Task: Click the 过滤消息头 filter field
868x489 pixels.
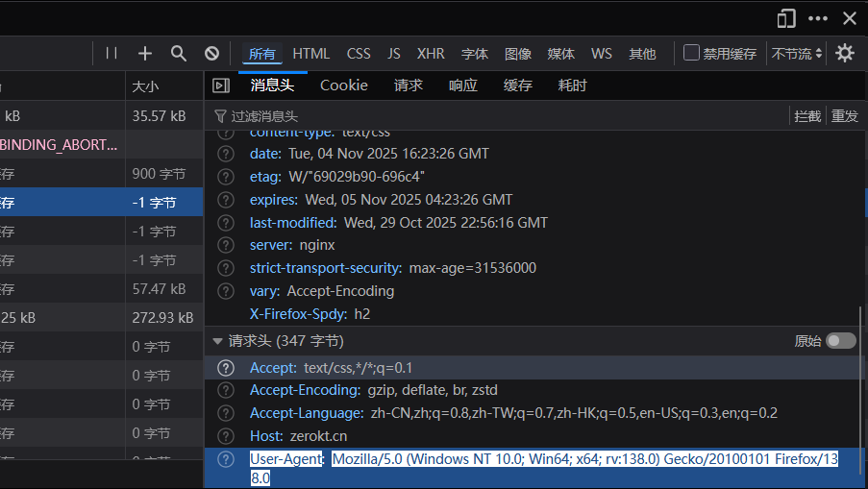Action: pos(481,116)
